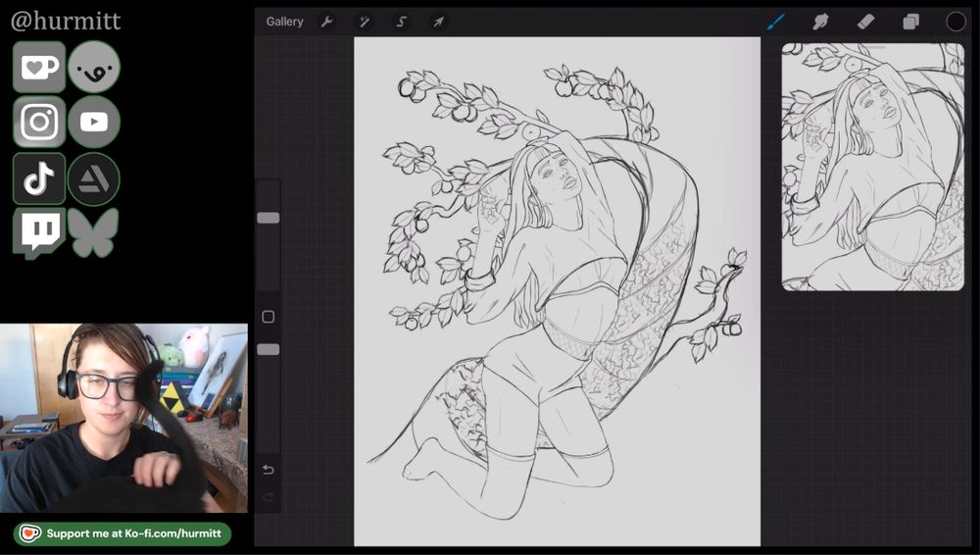Activate the Selection S-shaped tool
The width and height of the screenshot is (980, 555).
pos(401,22)
